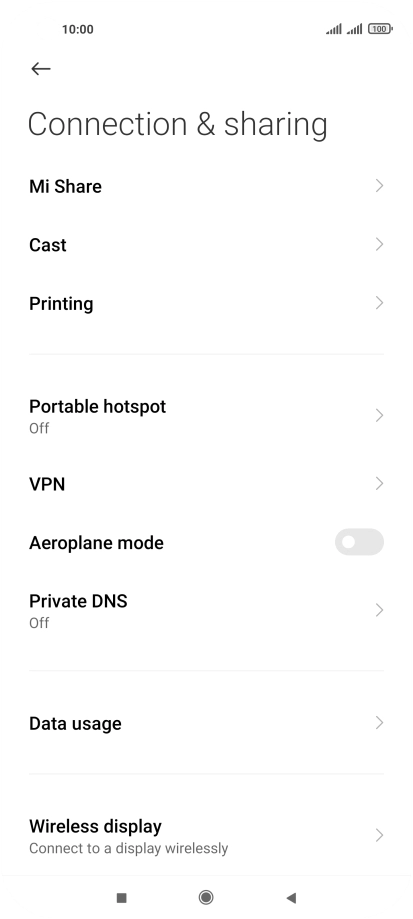The height and width of the screenshot is (919, 413).
Task: Tap the back arrow icon
Action: point(40,69)
